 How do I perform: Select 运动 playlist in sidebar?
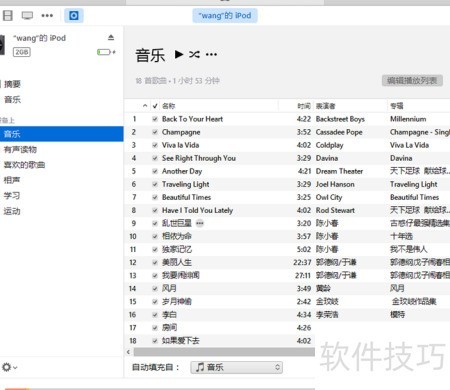[12, 211]
